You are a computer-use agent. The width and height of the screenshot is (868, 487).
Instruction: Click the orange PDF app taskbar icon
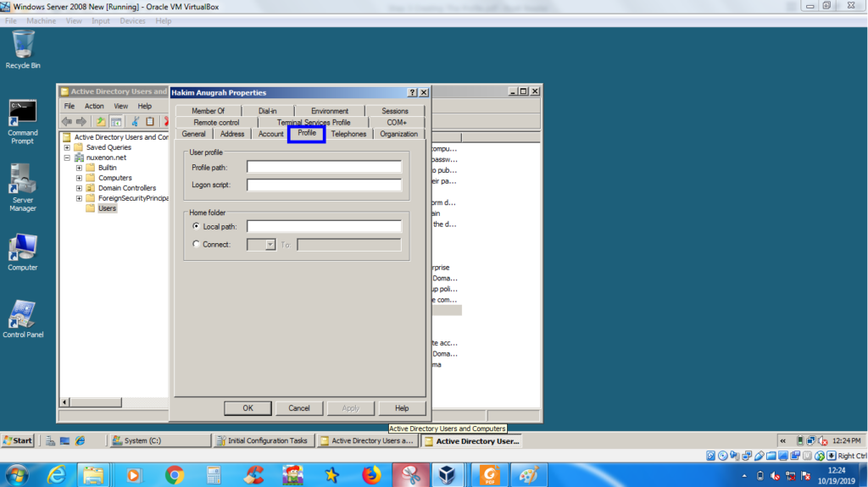tap(489, 475)
